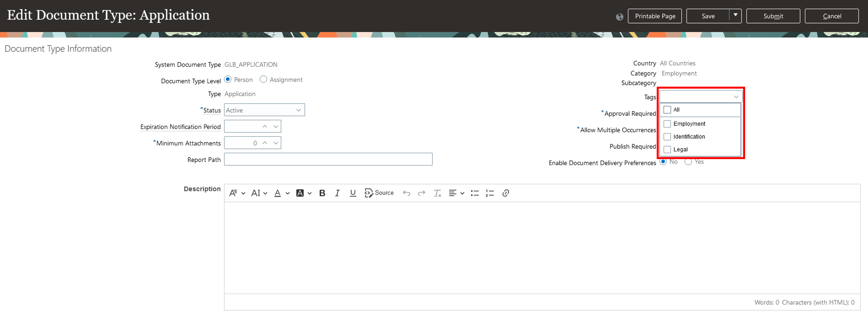Toggle bold formatting in description editor
Screen dimensions: 868x316
coord(322,193)
